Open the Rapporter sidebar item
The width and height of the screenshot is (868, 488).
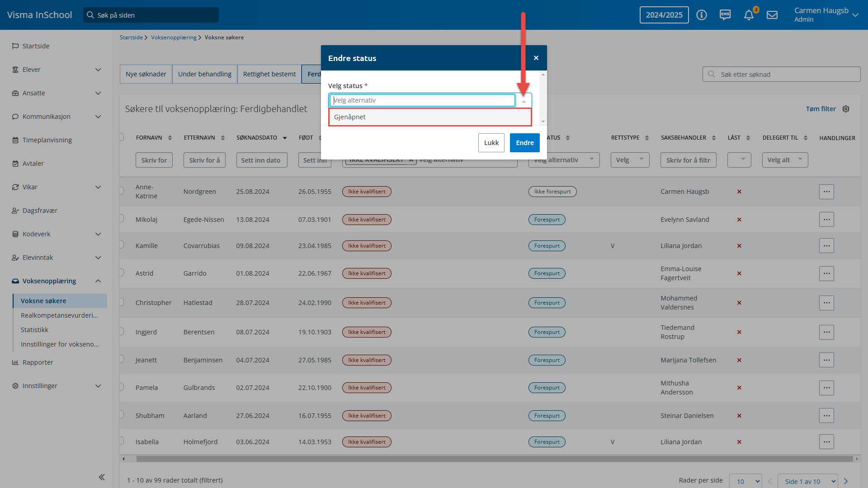[x=38, y=362]
